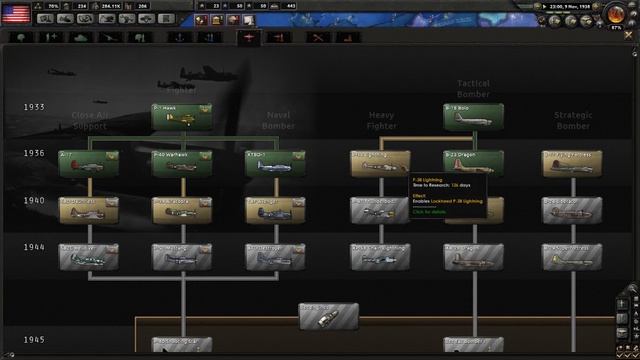The image size is (640, 360).
Task: Close the research tree window with X
Action: [x=628, y=36]
